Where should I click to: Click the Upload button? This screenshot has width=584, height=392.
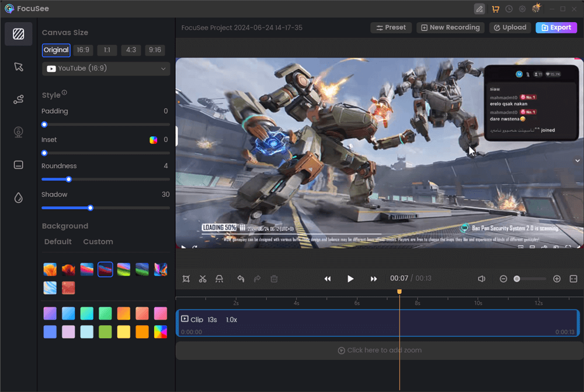[510, 27]
